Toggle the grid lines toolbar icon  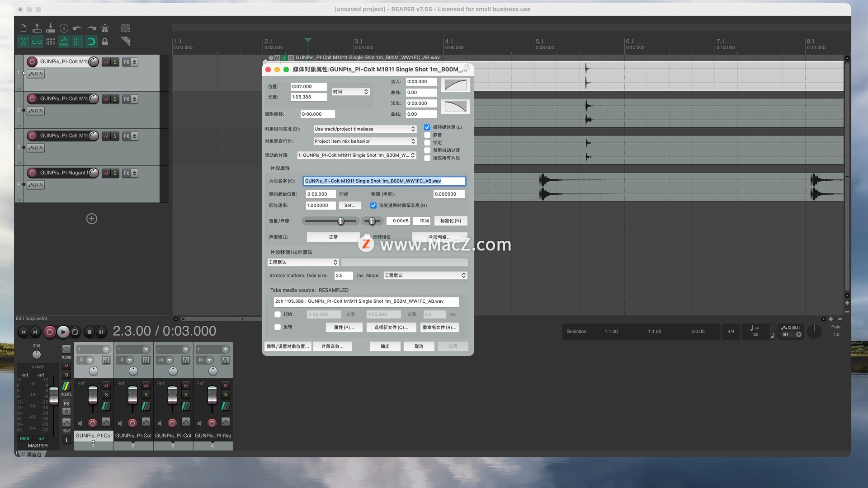tap(78, 42)
